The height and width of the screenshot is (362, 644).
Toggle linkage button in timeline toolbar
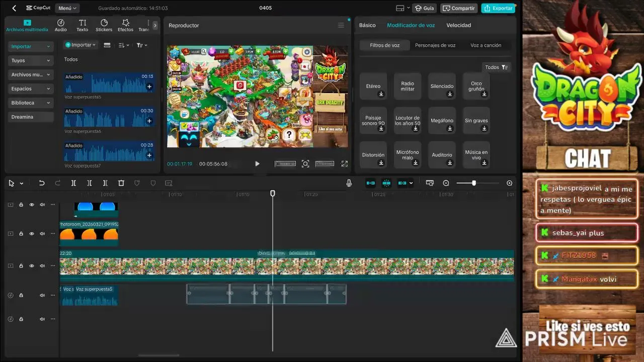pyautogui.click(x=402, y=183)
